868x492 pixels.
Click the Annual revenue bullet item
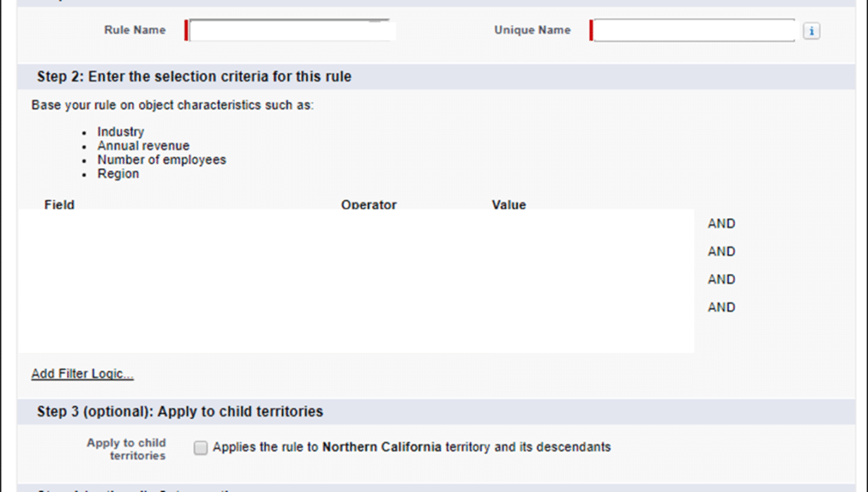(143, 146)
